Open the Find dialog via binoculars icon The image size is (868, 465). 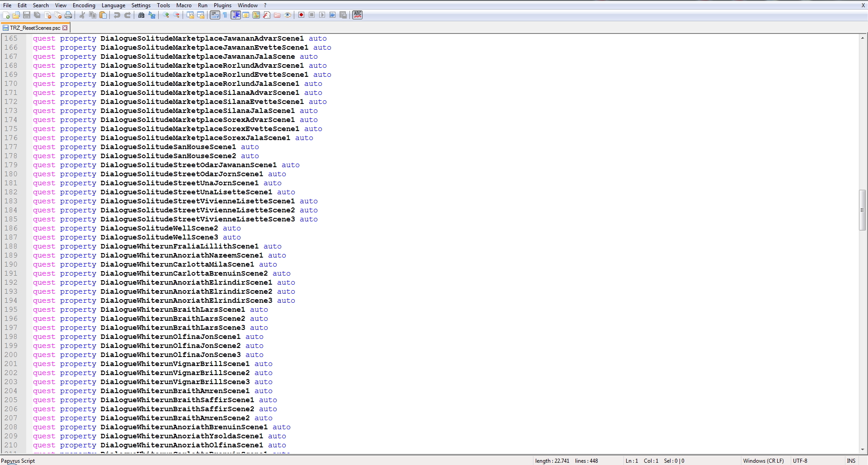[x=141, y=15]
